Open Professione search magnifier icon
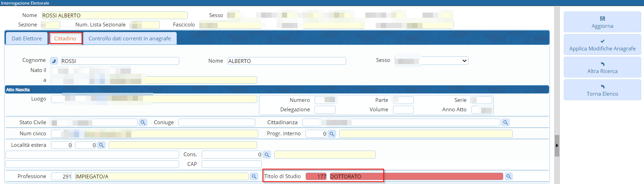Viewport: 644px width, 184px height. point(254,176)
